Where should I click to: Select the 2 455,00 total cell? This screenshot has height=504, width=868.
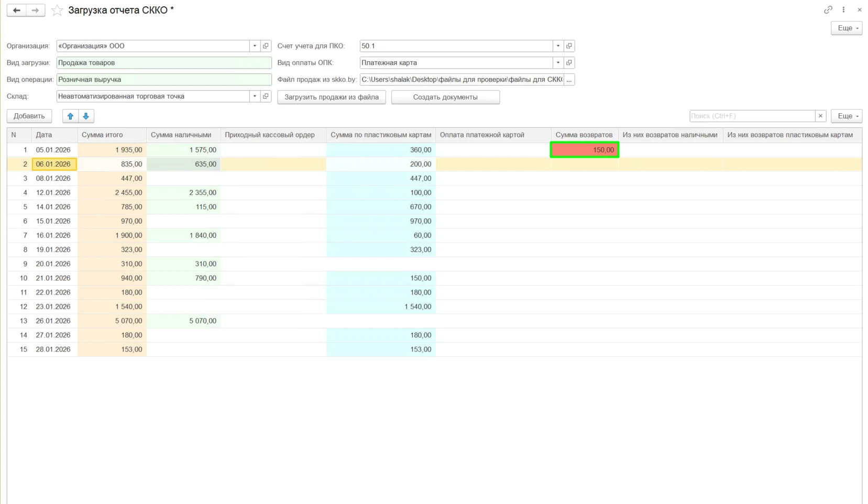pyautogui.click(x=112, y=193)
